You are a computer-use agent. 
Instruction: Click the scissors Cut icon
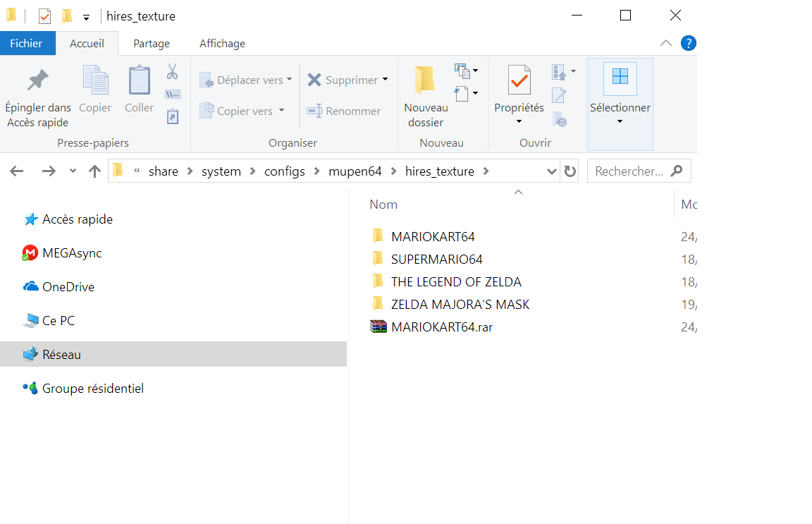[x=173, y=71]
